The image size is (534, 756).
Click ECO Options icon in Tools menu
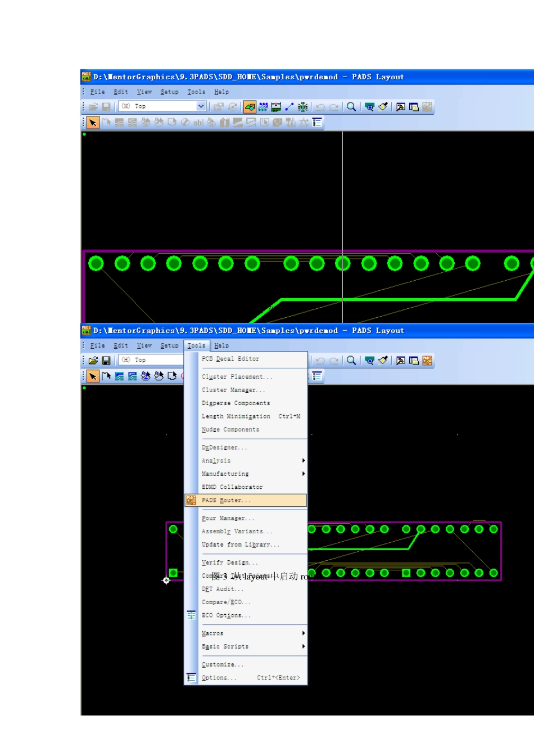tap(191, 615)
